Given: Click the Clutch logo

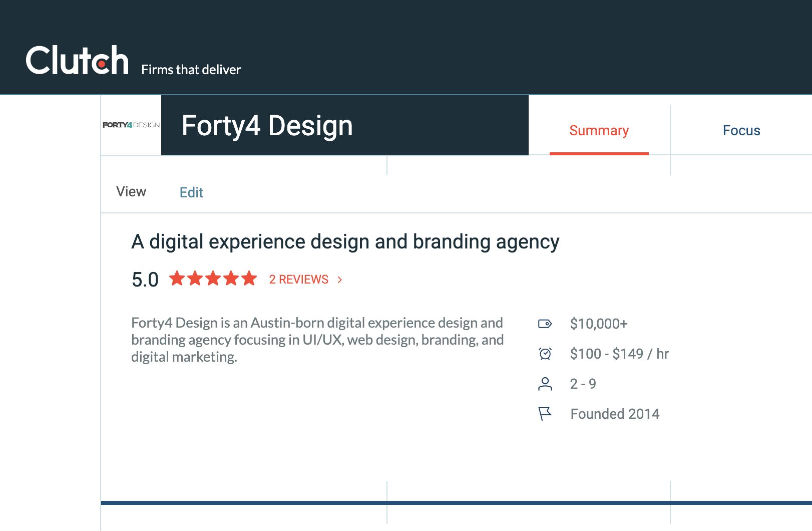Looking at the screenshot, I should point(78,60).
